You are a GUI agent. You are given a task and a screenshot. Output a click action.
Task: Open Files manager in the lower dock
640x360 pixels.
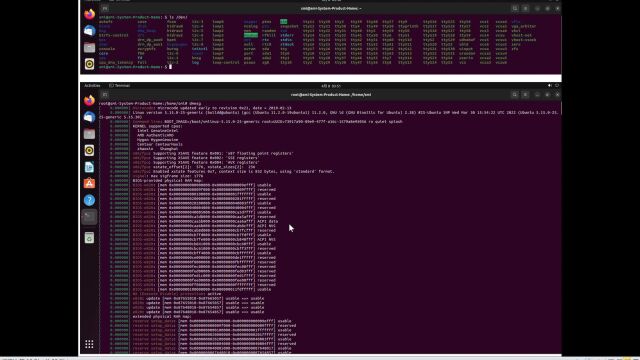[89, 134]
